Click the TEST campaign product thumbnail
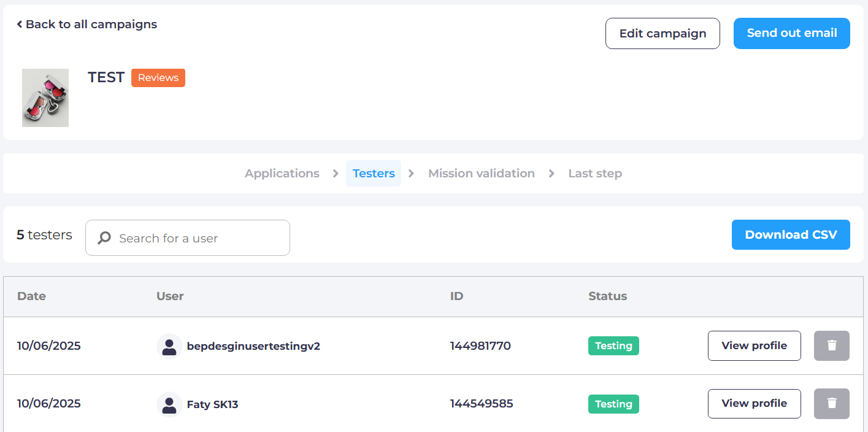 click(45, 98)
